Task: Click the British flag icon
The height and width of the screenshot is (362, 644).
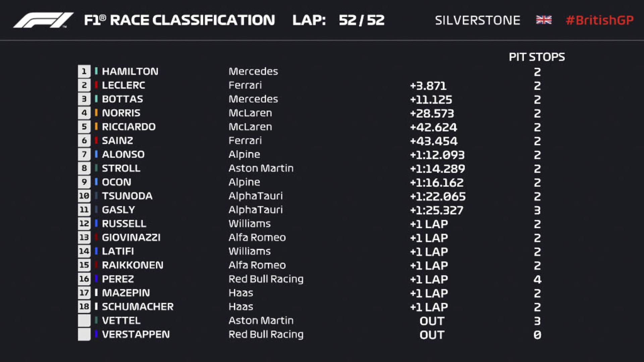Action: (x=544, y=20)
